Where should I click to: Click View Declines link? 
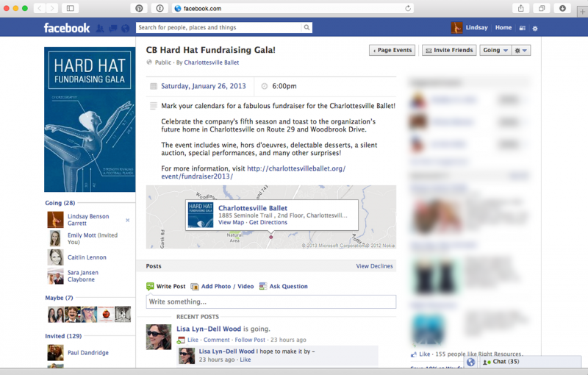374,266
